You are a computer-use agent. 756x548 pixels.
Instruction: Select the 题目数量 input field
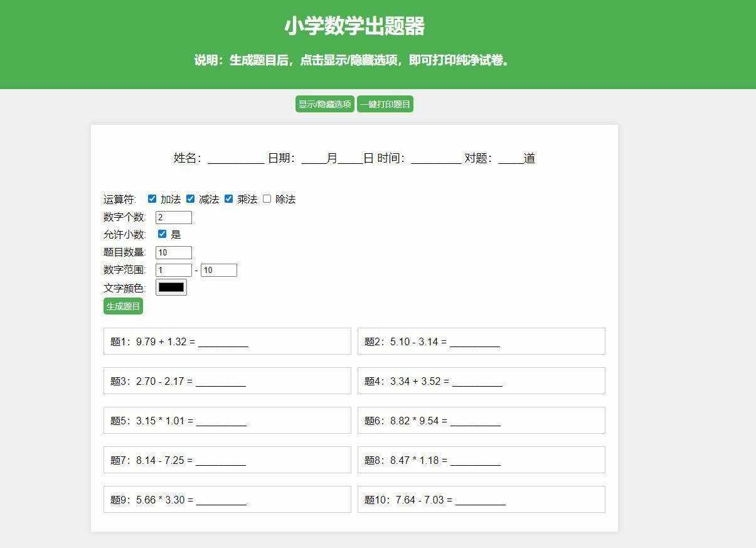click(x=173, y=252)
